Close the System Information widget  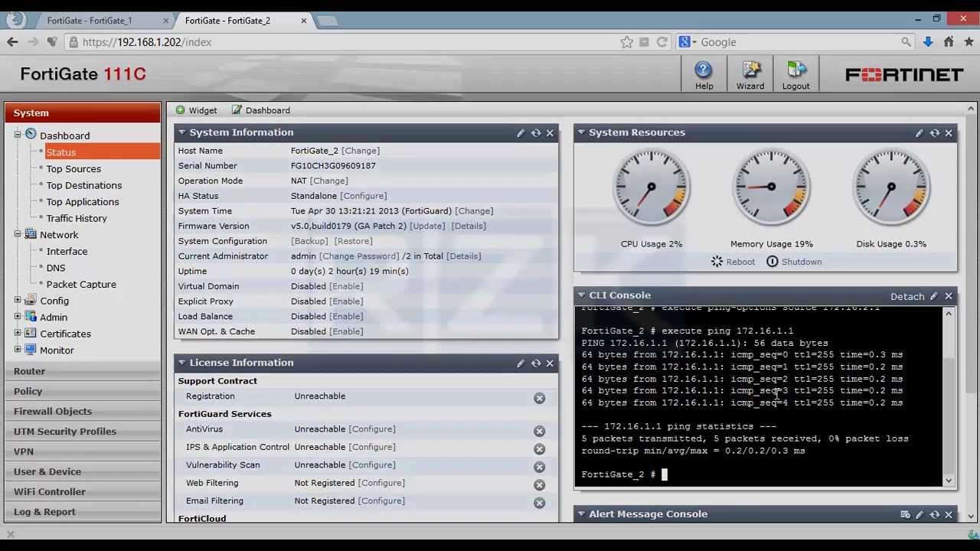[x=550, y=133]
